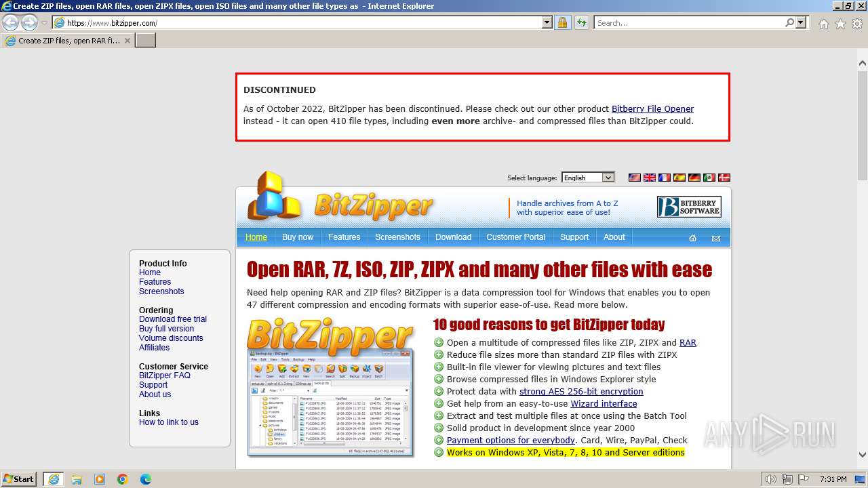Click How to link to us
This screenshot has height=488, width=868.
pyautogui.click(x=169, y=422)
